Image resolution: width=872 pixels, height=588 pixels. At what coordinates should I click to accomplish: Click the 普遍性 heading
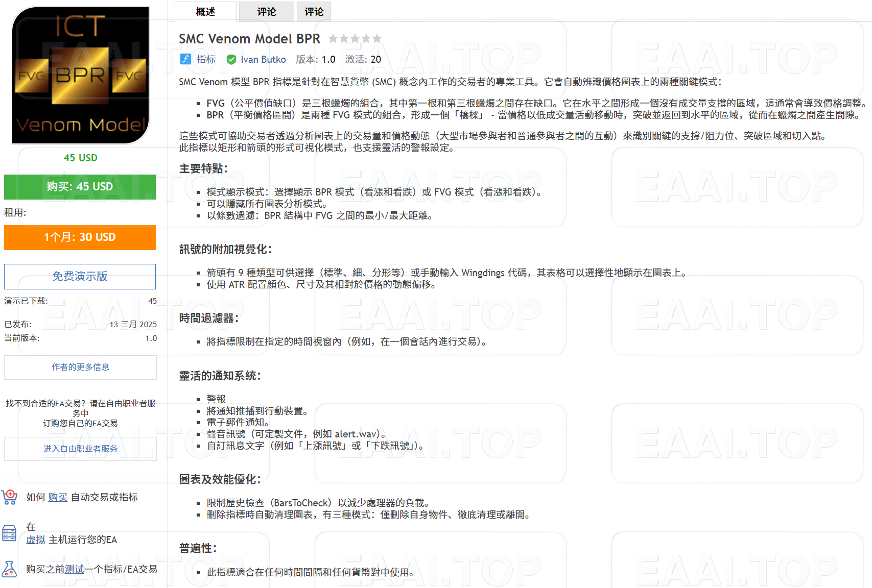pyautogui.click(x=198, y=549)
